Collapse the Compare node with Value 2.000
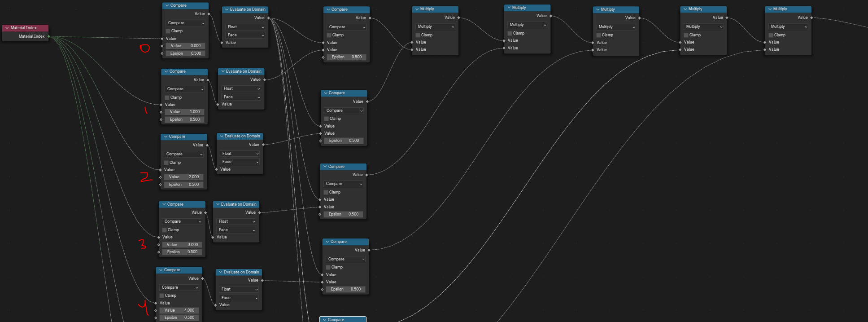Image resolution: width=868 pixels, height=322 pixels. 165,137
